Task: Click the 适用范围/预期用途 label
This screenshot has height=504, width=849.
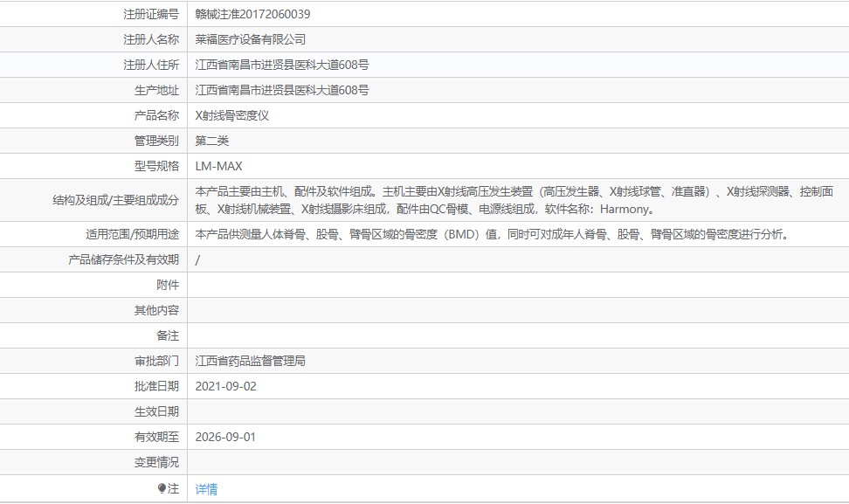Action: pos(132,234)
